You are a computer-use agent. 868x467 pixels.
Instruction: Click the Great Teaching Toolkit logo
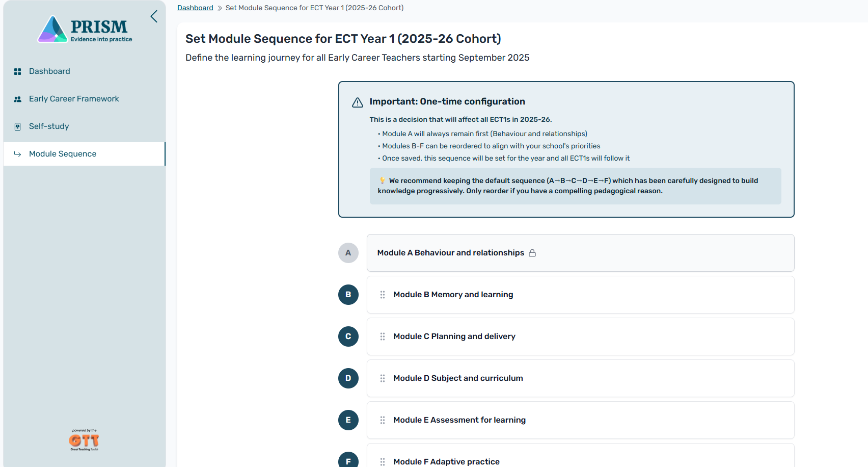tap(84, 440)
